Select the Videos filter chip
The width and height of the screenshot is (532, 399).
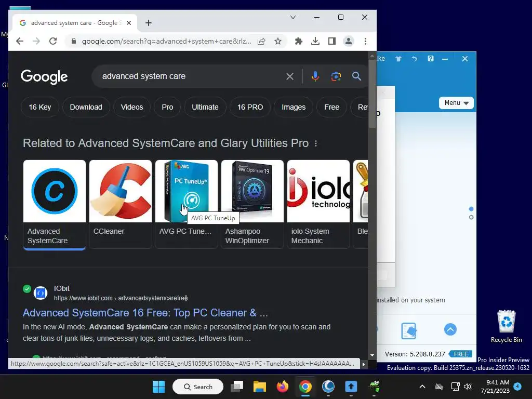pos(132,107)
